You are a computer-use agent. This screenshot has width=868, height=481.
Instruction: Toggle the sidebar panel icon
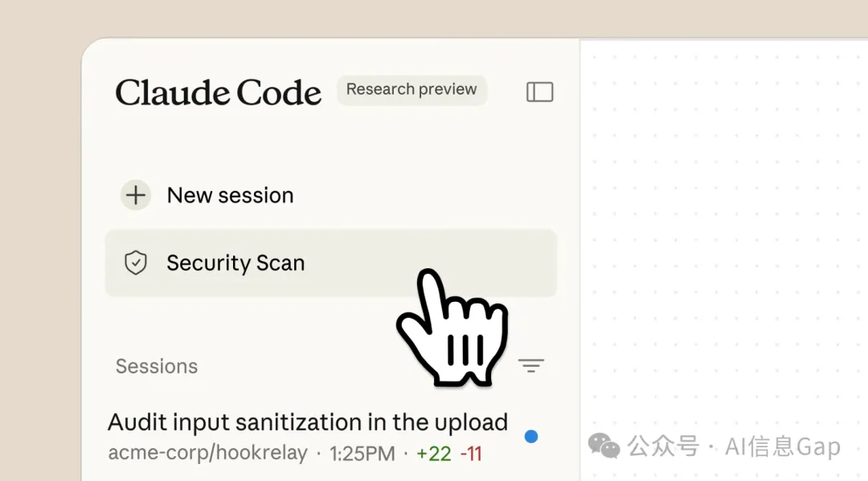539,92
